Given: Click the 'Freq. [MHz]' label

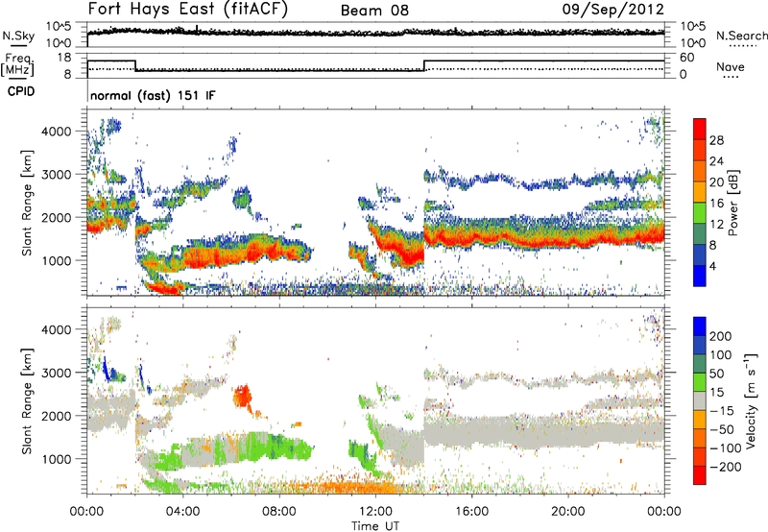Looking at the screenshot, I should (x=18, y=65).
